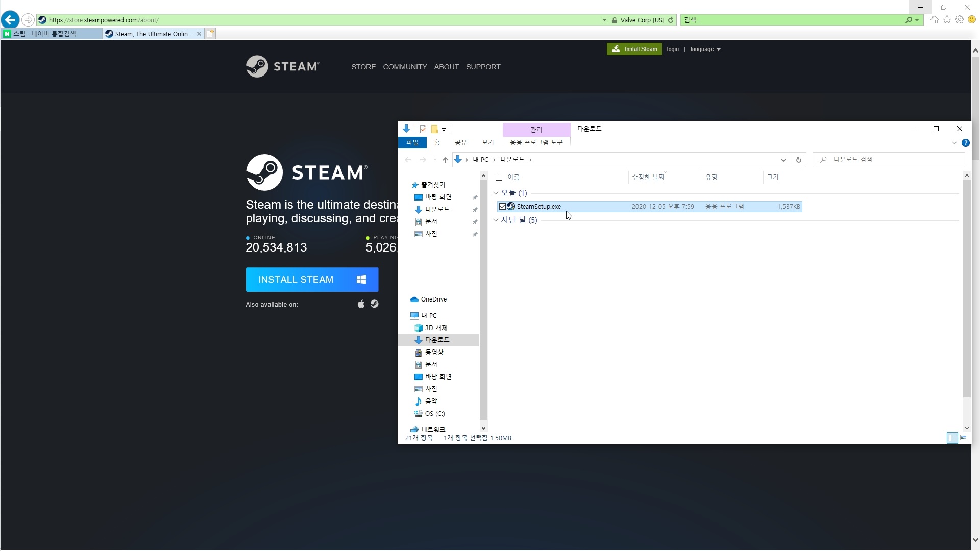
Task: Open the 파일 ribbon tab
Action: [x=412, y=143]
